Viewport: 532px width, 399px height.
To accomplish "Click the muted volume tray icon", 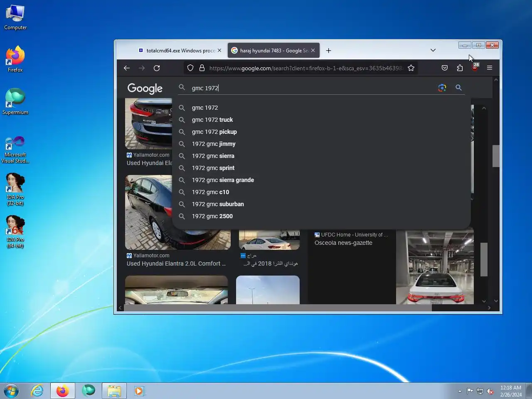I will (490, 391).
